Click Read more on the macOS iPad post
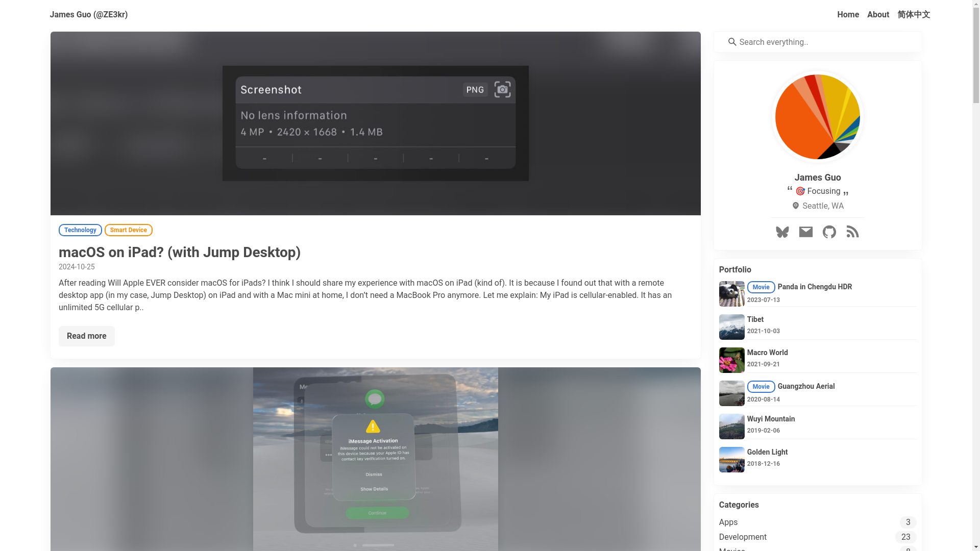 [x=87, y=336]
